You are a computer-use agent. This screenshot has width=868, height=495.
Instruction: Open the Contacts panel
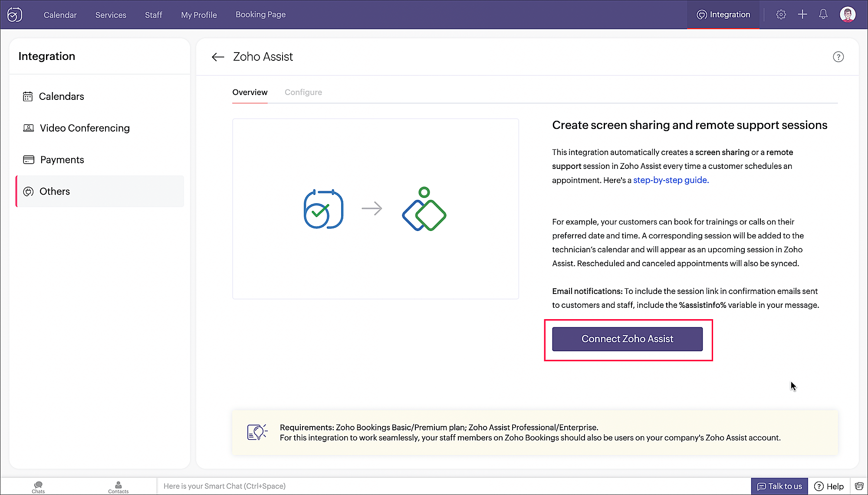click(x=118, y=487)
